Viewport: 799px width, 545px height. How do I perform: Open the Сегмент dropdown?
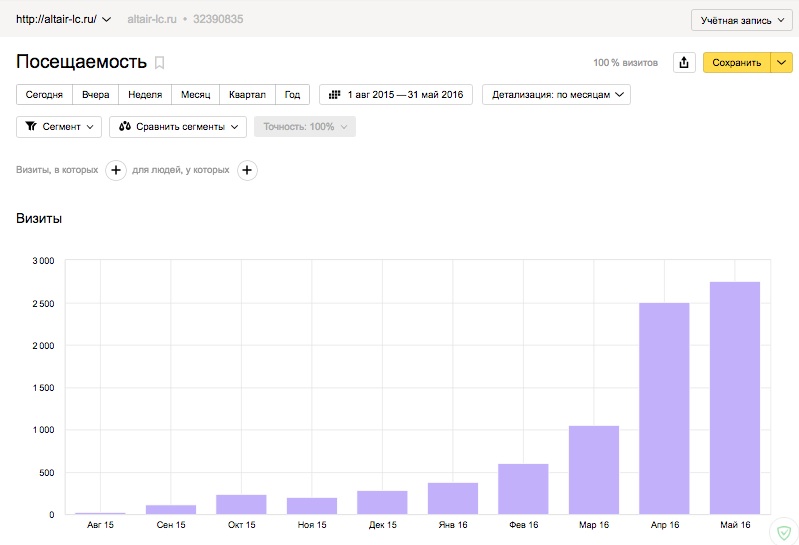coord(60,127)
